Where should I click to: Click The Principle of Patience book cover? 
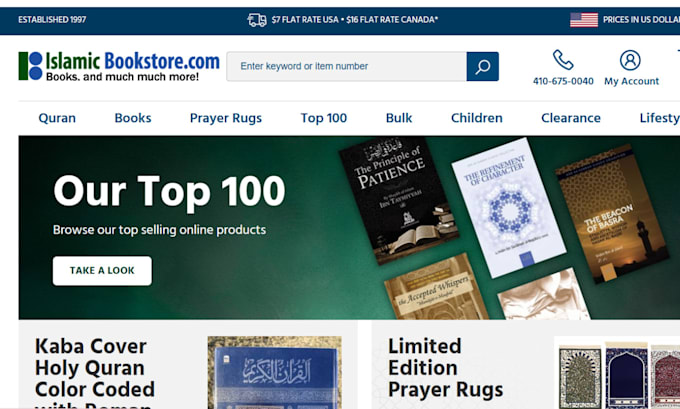(398, 200)
